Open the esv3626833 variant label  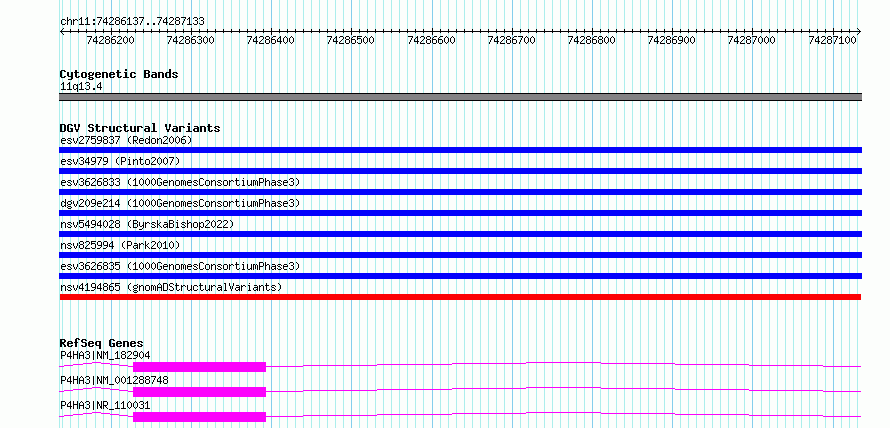[x=180, y=182]
